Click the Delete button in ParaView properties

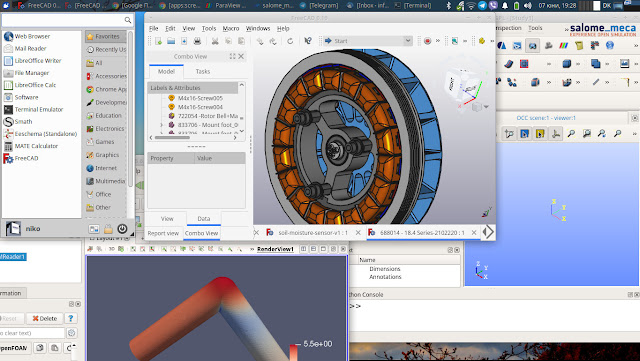click(x=45, y=319)
